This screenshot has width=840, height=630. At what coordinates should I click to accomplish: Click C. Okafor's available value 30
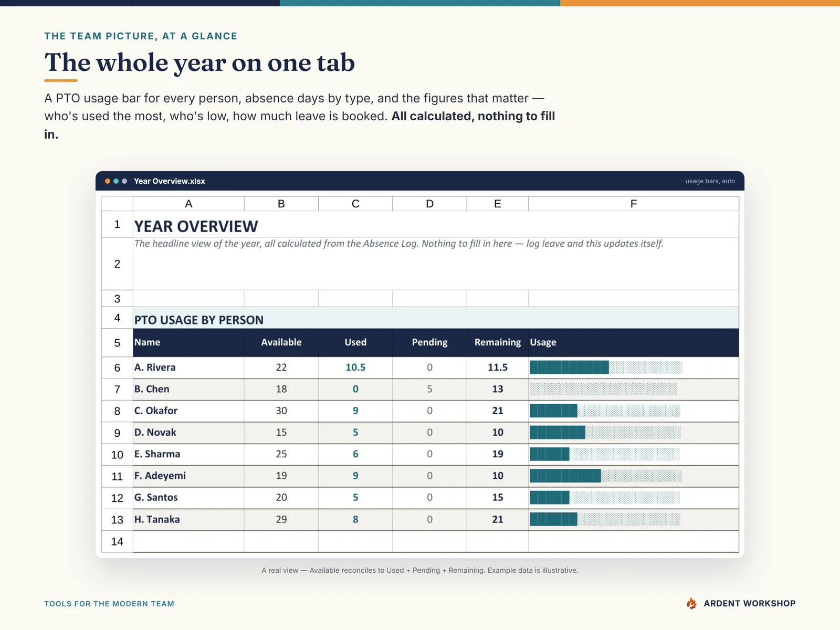point(281,411)
